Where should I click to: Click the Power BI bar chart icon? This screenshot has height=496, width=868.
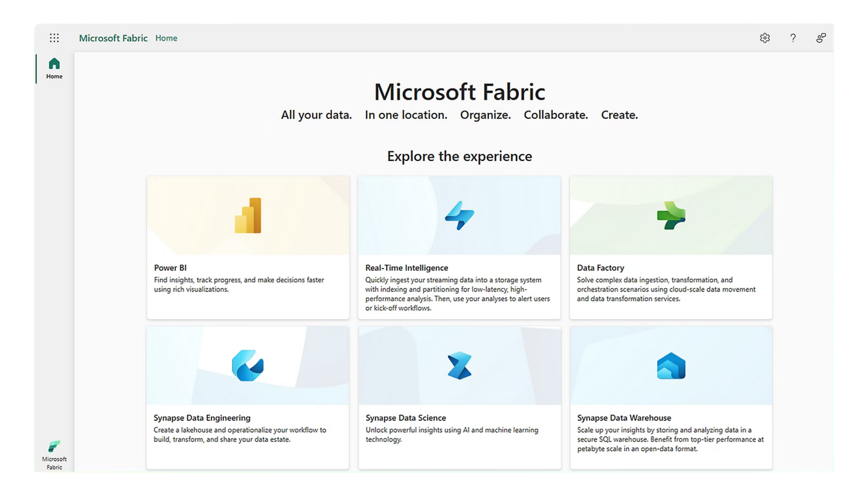click(x=248, y=215)
